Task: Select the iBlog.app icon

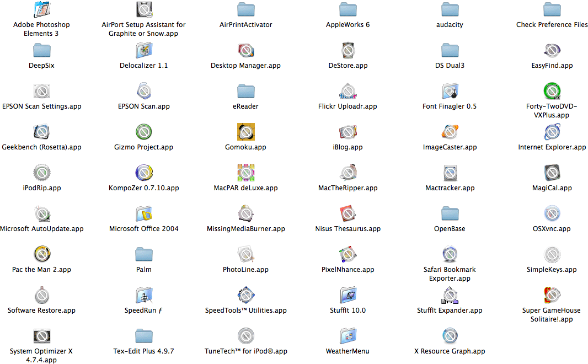Action: (x=348, y=132)
